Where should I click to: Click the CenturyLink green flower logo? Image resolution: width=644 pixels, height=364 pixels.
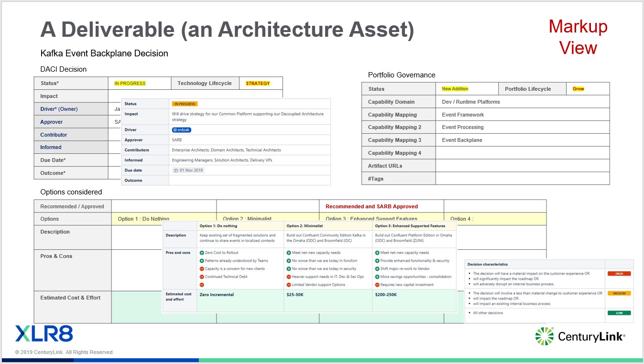tap(545, 336)
